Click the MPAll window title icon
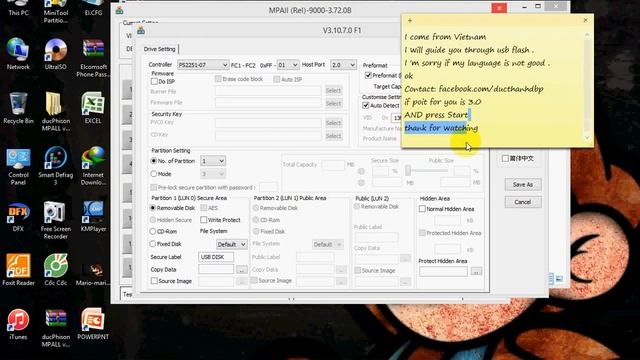 click(119, 10)
